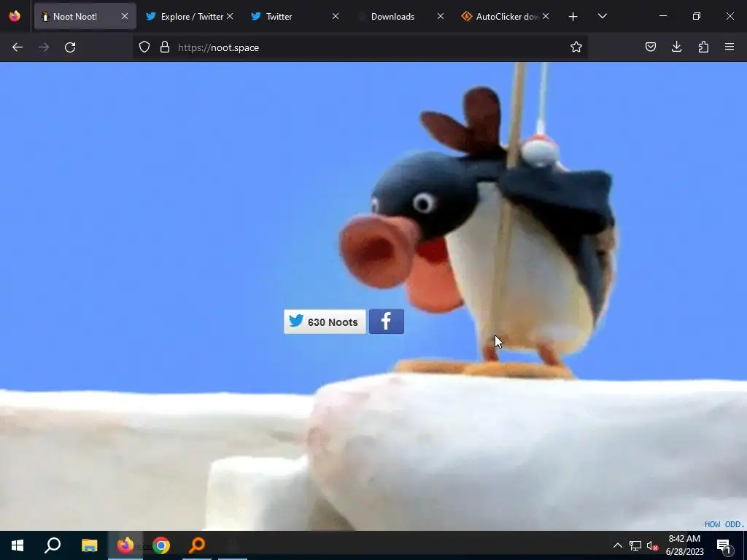Open the Firefox hamburger menu

coord(729,47)
